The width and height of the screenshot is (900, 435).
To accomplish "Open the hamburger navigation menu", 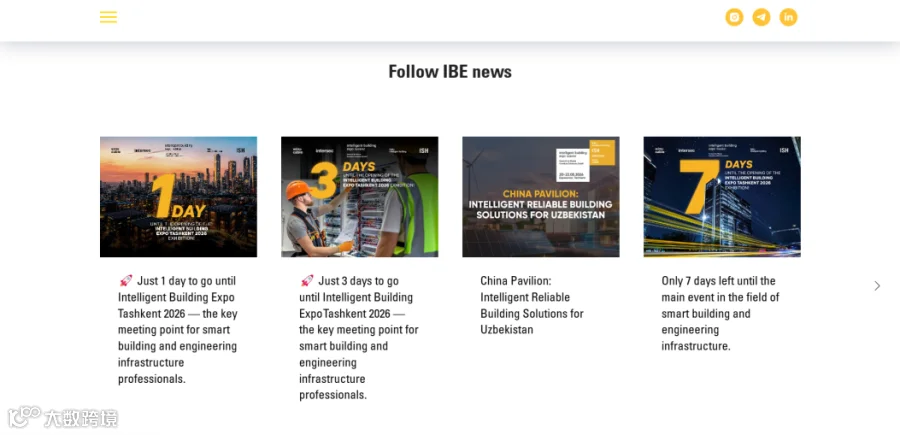I will point(108,17).
